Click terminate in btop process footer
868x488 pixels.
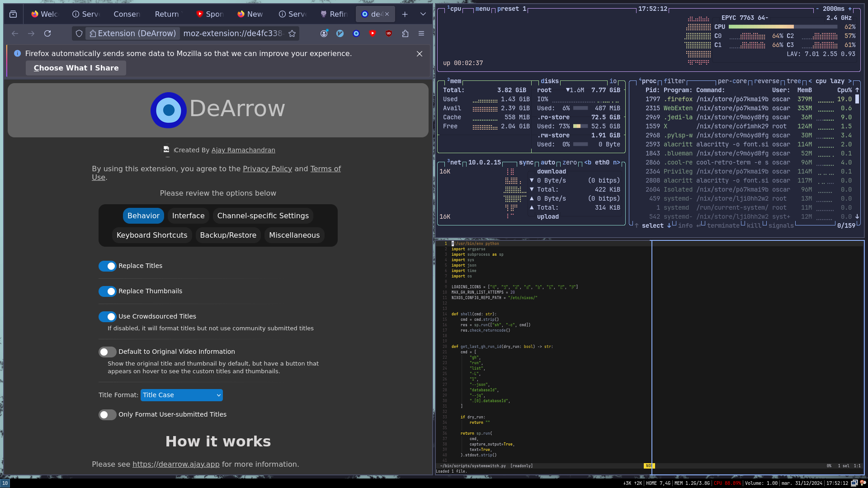coord(723,225)
